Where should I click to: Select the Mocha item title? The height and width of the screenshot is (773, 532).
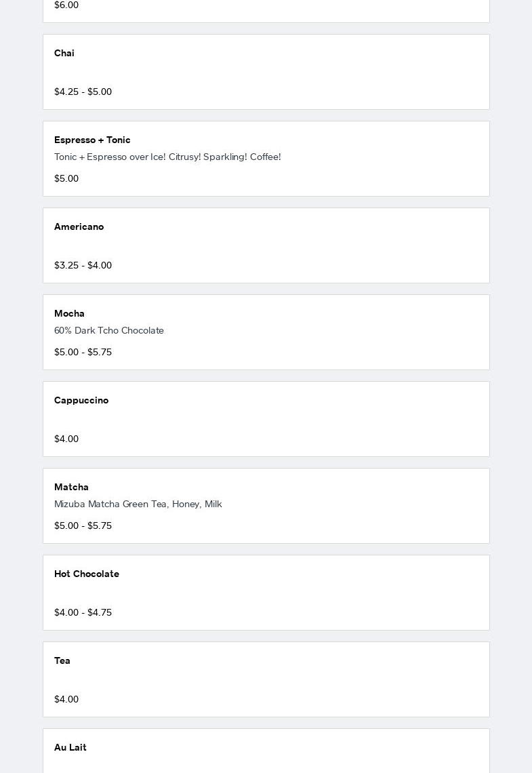69,313
